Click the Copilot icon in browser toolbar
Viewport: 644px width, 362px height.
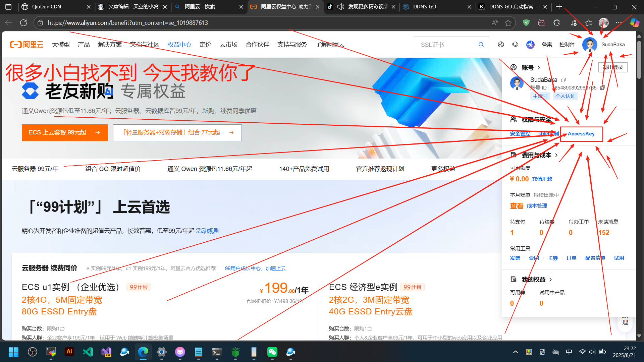click(x=634, y=23)
